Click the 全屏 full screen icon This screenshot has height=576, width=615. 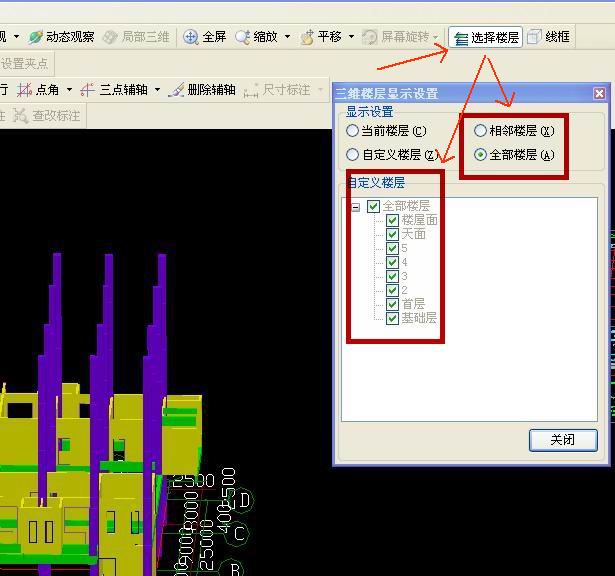[x=191, y=37]
